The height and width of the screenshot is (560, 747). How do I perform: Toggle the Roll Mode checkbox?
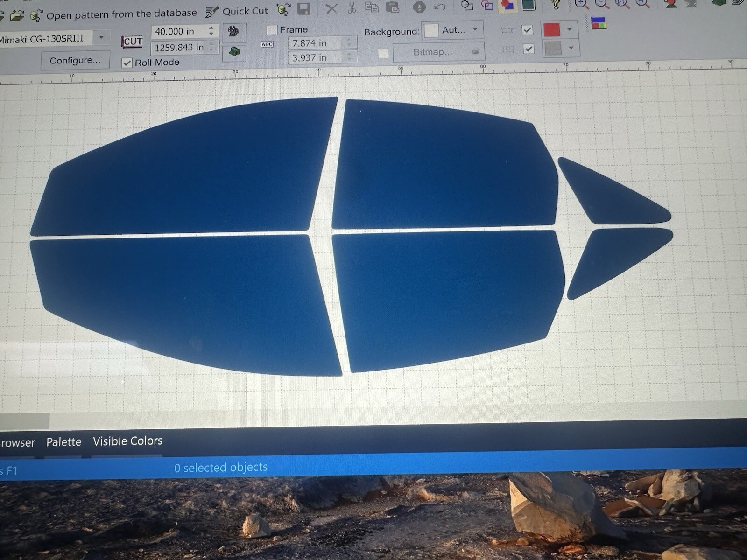pyautogui.click(x=127, y=63)
